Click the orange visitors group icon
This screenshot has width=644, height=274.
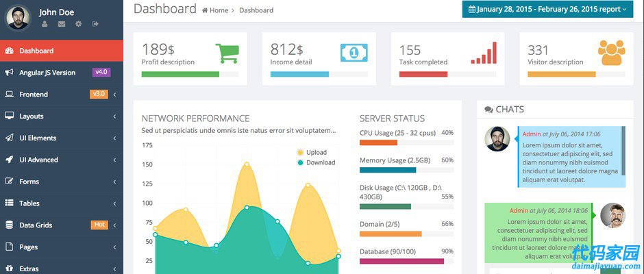612,53
